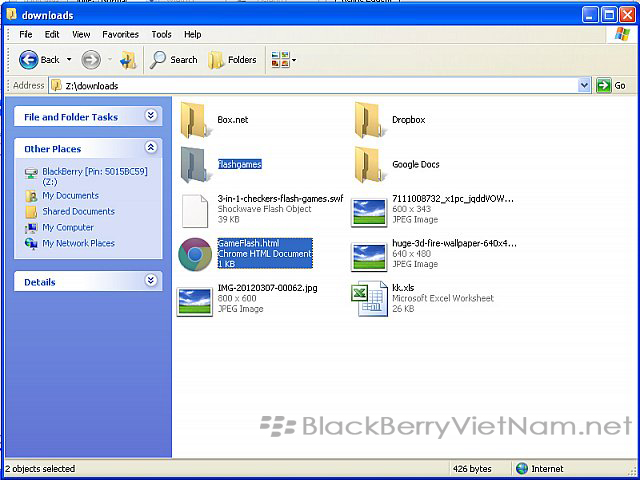Open the Help menu
Screen dimensions: 640x480
coord(193,34)
